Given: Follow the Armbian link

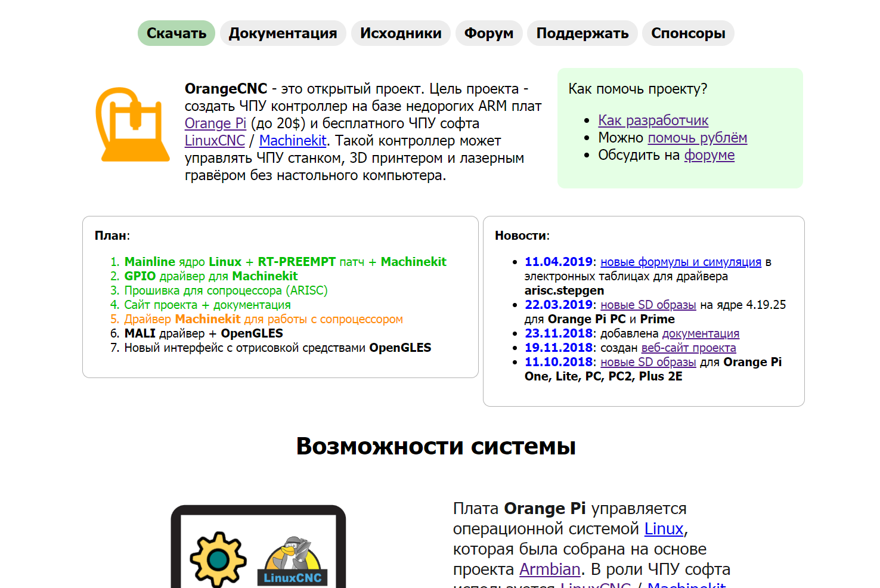Looking at the screenshot, I should coord(550,570).
